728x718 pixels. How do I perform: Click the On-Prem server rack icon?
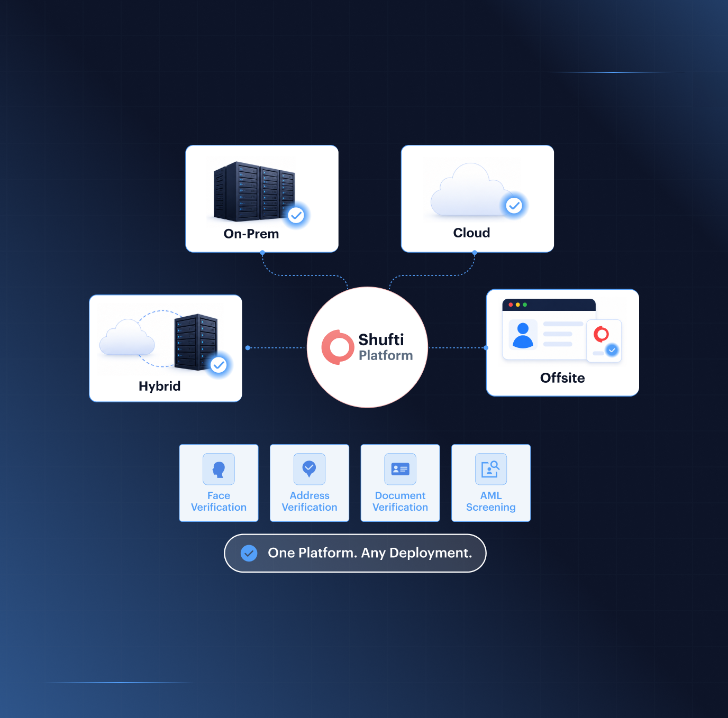(x=254, y=191)
